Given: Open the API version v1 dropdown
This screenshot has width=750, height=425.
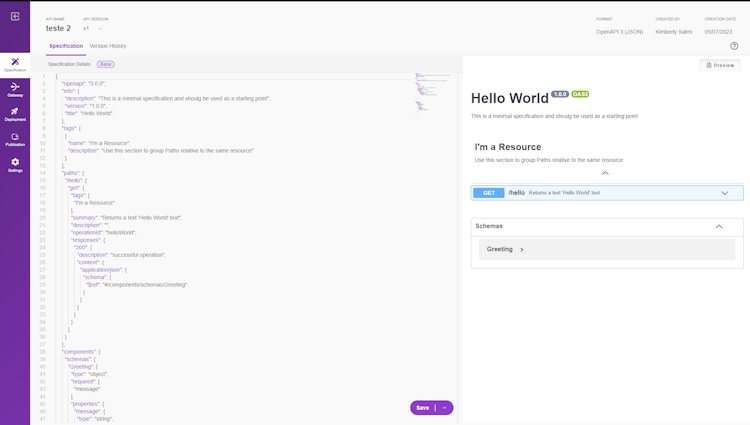Looking at the screenshot, I should coord(93,29).
